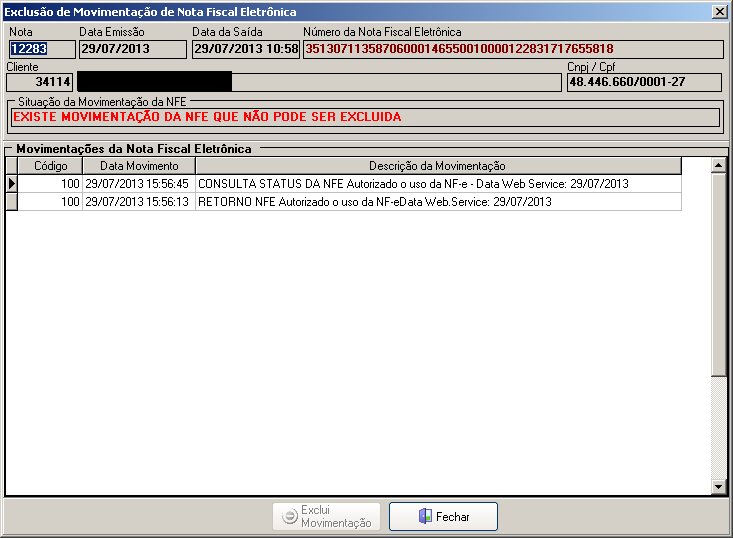The width and height of the screenshot is (733, 538).
Task: Click the Cnpj / Cpf field
Action: pyautogui.click(x=644, y=82)
